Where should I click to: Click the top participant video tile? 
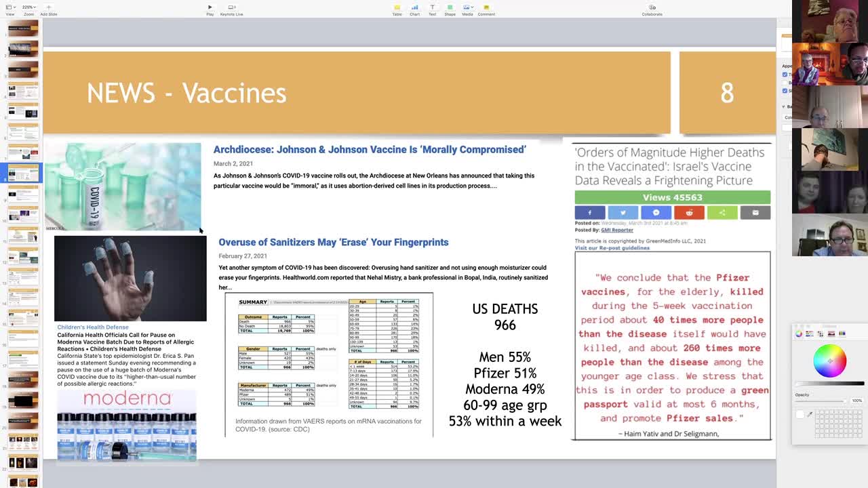(x=829, y=21)
